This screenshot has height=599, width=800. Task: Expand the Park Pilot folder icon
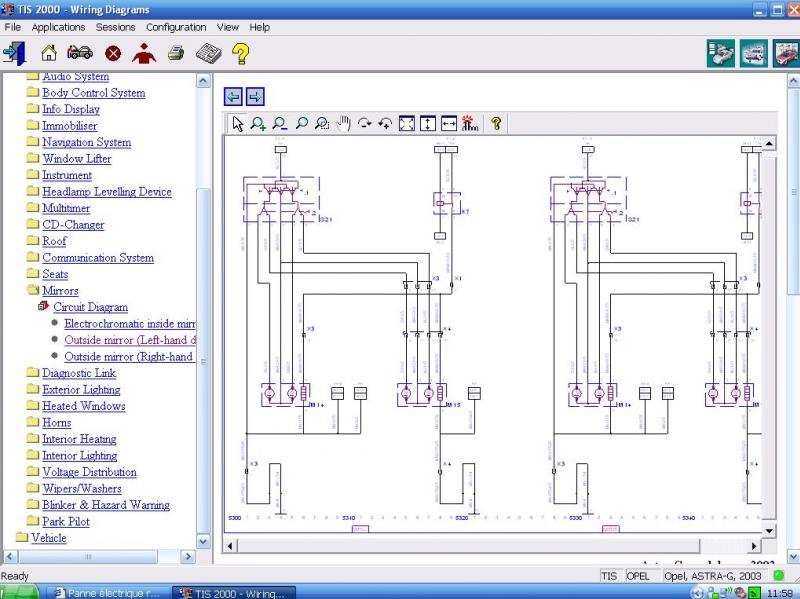pyautogui.click(x=33, y=521)
